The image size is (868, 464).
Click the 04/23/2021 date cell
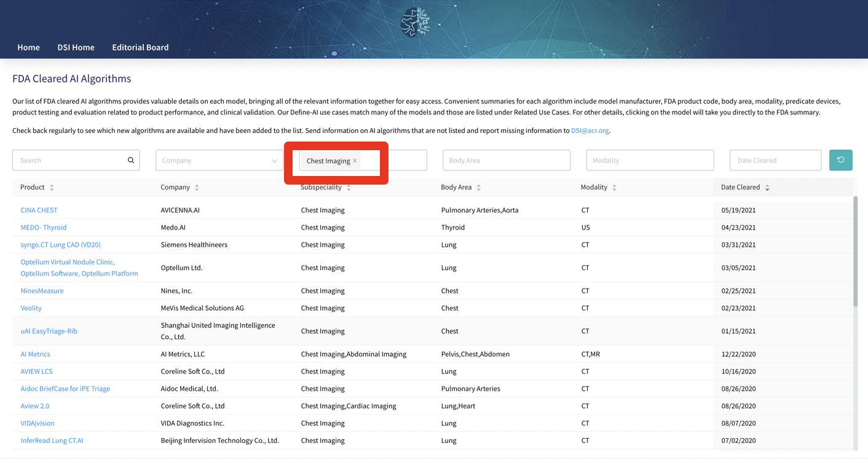pyautogui.click(x=738, y=227)
